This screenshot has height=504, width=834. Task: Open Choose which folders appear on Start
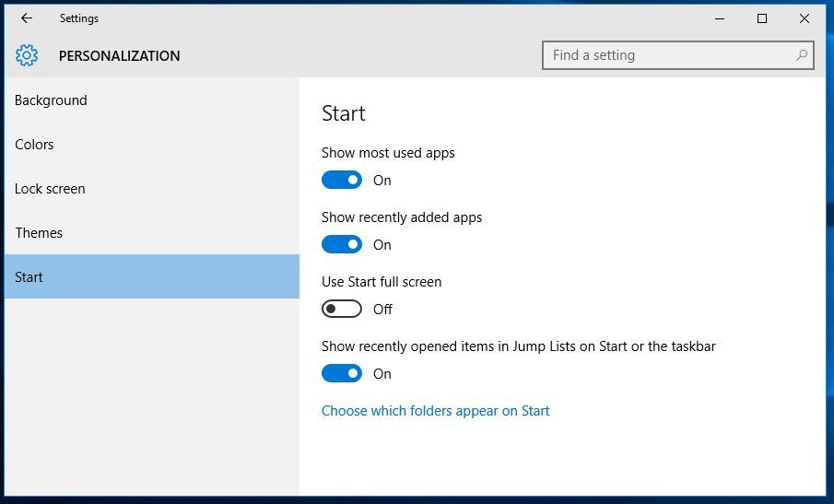436,411
